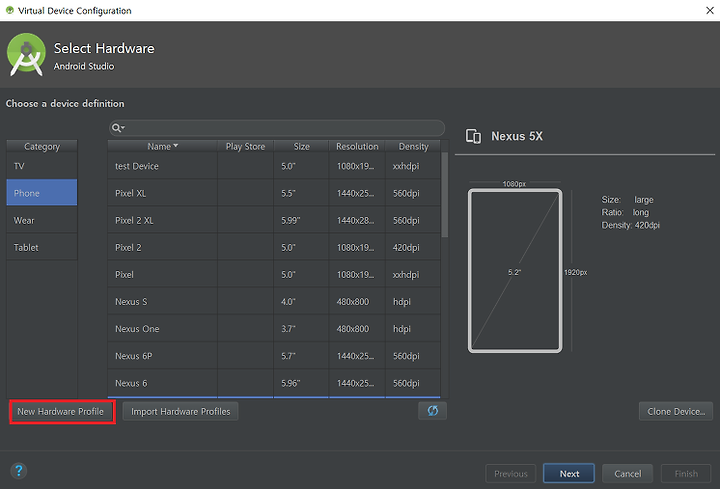The image size is (720, 489).
Task: Select the Nexus S device row
Action: click(274, 301)
